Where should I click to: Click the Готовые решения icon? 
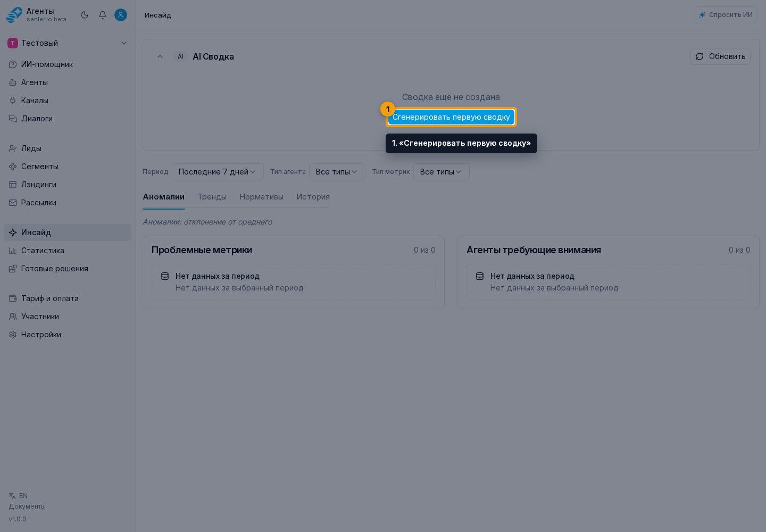(13, 269)
